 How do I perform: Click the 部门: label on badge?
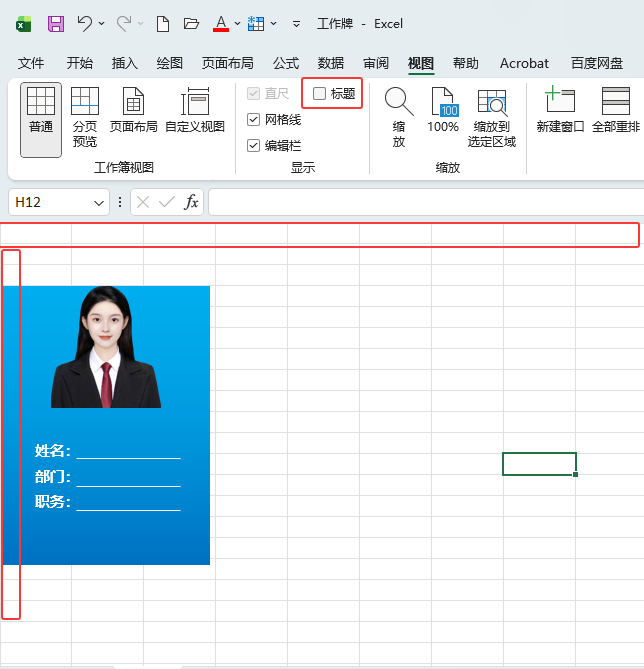[x=53, y=476]
